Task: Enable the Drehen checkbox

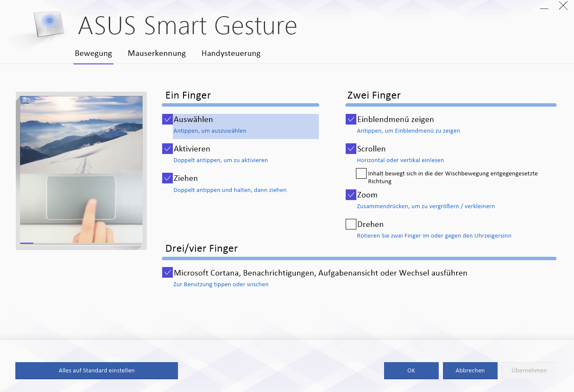Action: pyautogui.click(x=351, y=224)
